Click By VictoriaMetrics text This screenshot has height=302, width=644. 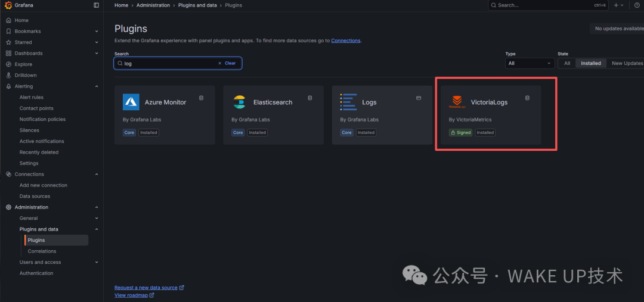[x=470, y=119]
